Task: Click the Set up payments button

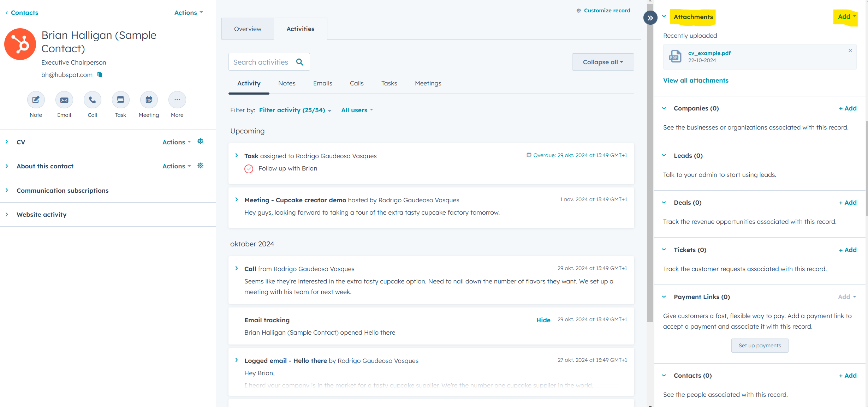Action: (x=760, y=346)
